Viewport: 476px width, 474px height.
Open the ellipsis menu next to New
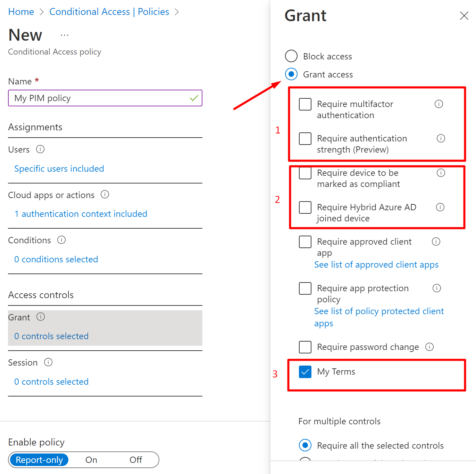tap(65, 35)
